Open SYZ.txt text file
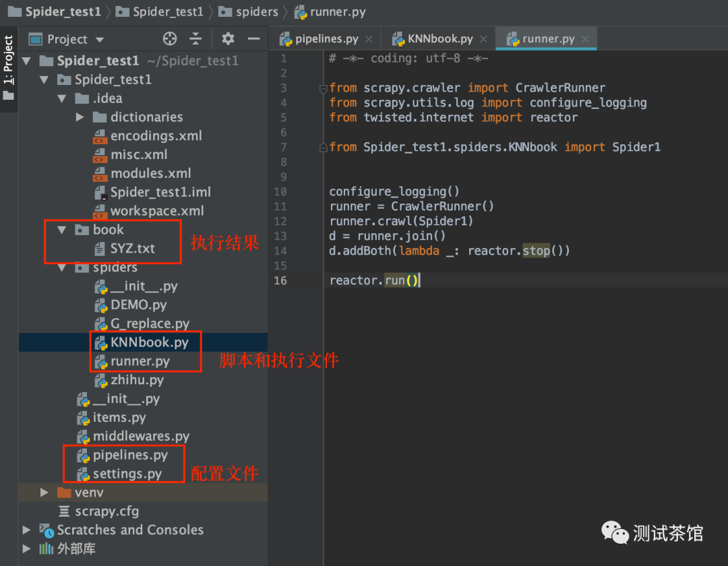The width and height of the screenshot is (728, 566). (132, 249)
